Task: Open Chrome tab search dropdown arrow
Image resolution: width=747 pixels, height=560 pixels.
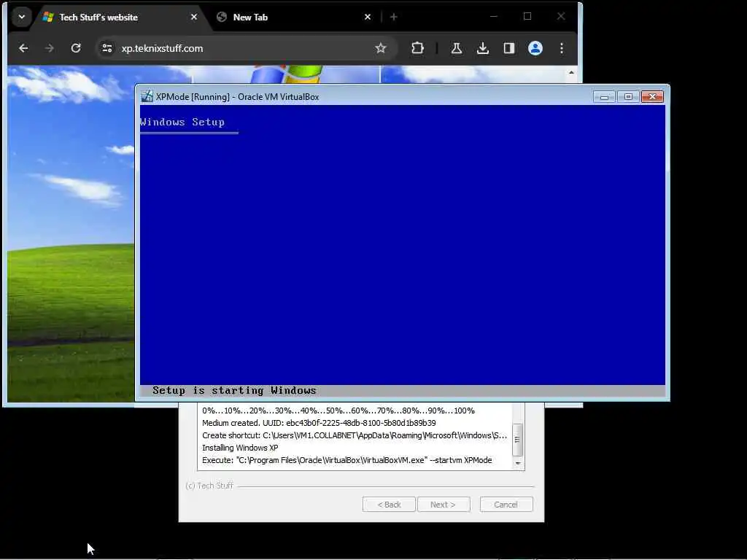Action: pos(21,17)
